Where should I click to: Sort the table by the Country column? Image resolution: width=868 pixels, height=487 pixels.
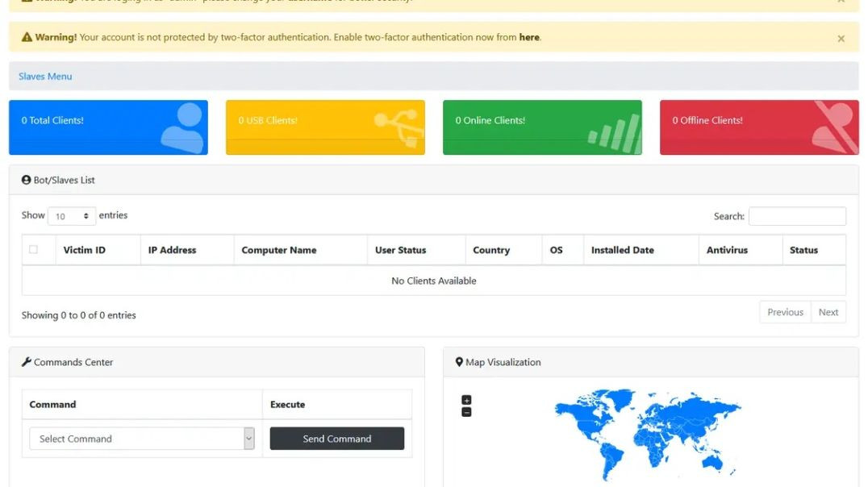pyautogui.click(x=492, y=249)
